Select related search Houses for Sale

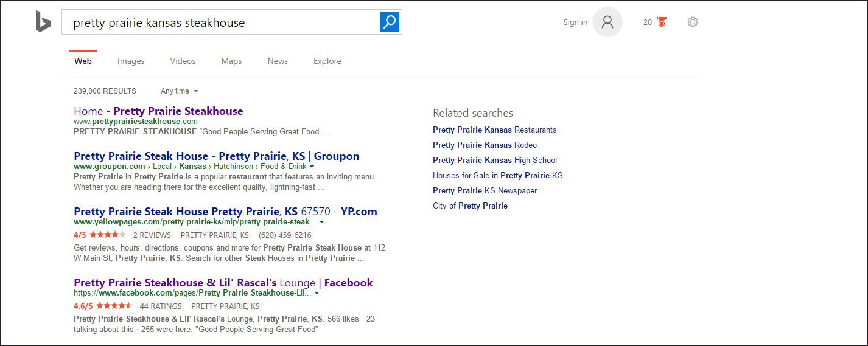pyautogui.click(x=497, y=175)
